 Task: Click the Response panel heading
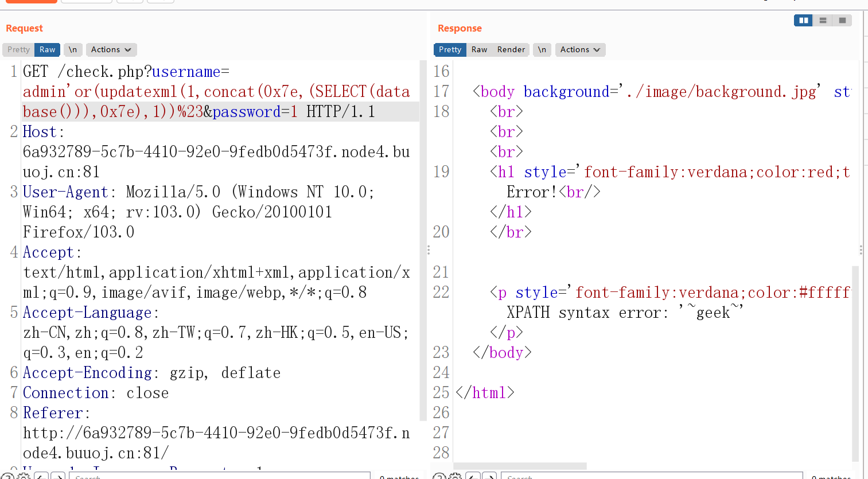(x=460, y=28)
